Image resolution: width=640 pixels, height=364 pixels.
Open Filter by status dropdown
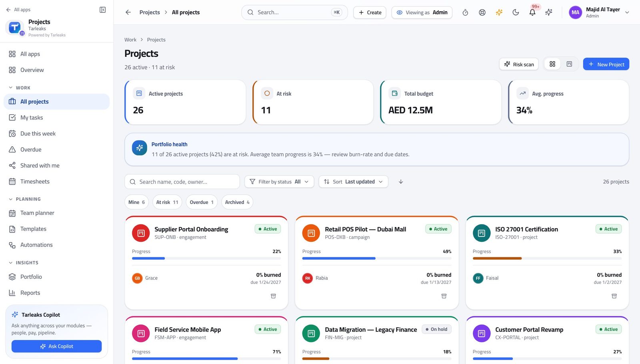coord(279,182)
